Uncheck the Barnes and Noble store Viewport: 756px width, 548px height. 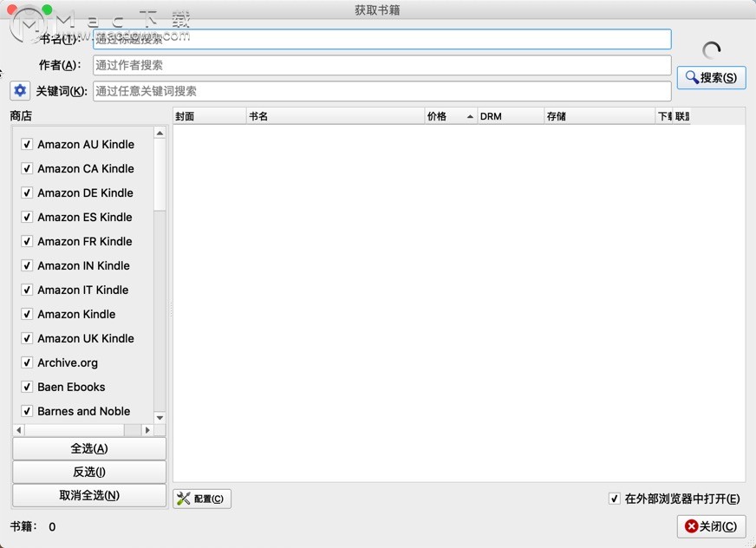coord(27,411)
